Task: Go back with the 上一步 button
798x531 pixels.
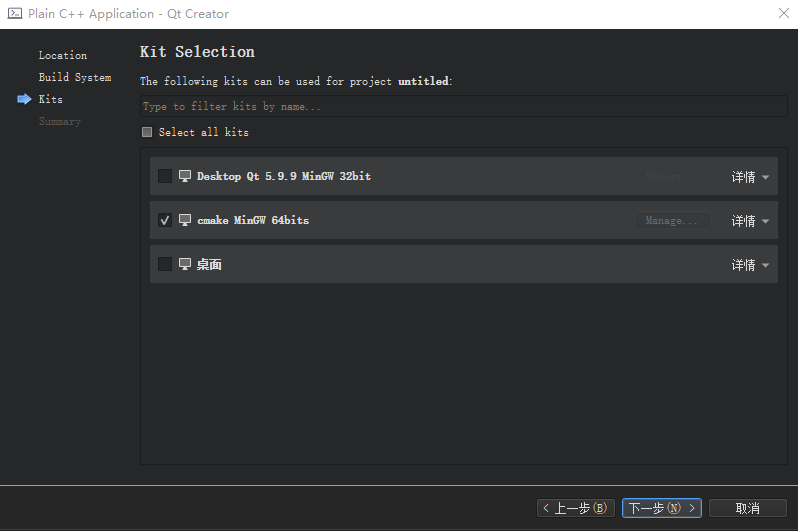Action: pyautogui.click(x=575, y=508)
